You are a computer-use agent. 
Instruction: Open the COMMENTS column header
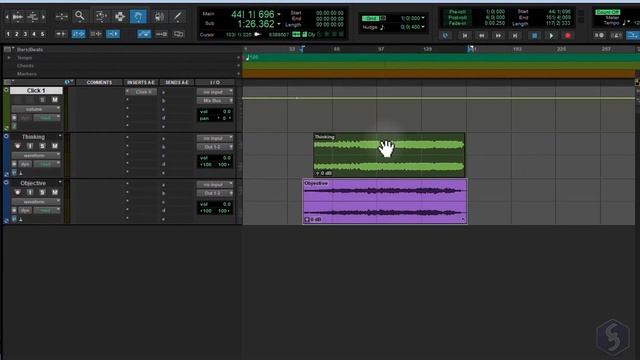pos(99,82)
